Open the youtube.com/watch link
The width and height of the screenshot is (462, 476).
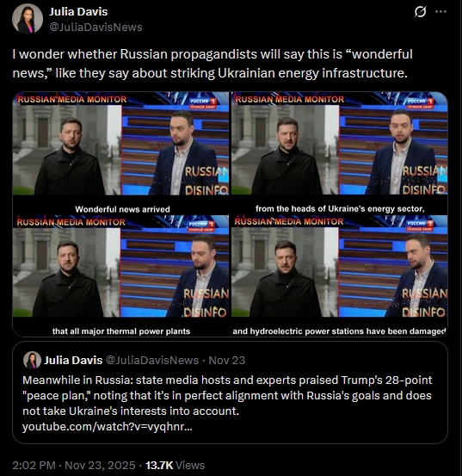pyautogui.click(x=107, y=427)
